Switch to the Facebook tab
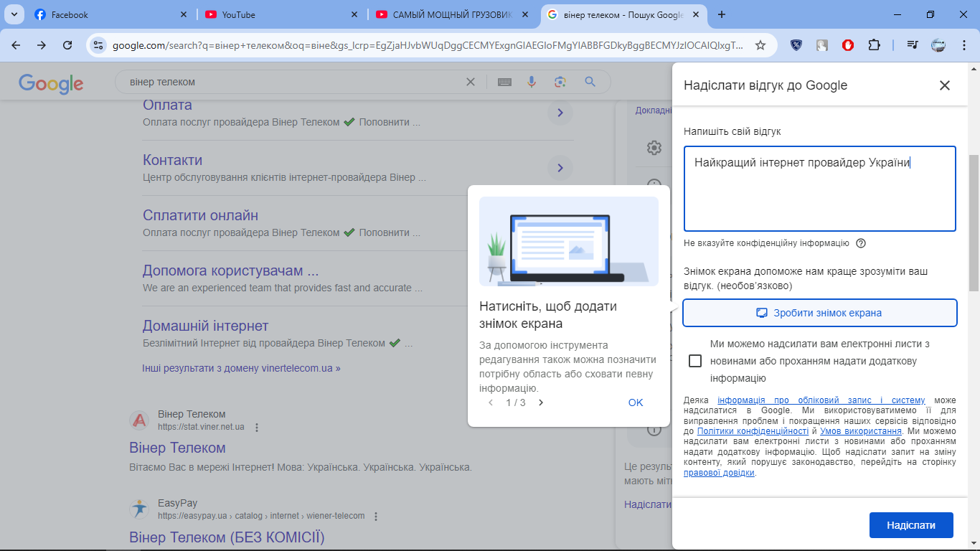Screen dimensions: 980x551 pos(111,14)
